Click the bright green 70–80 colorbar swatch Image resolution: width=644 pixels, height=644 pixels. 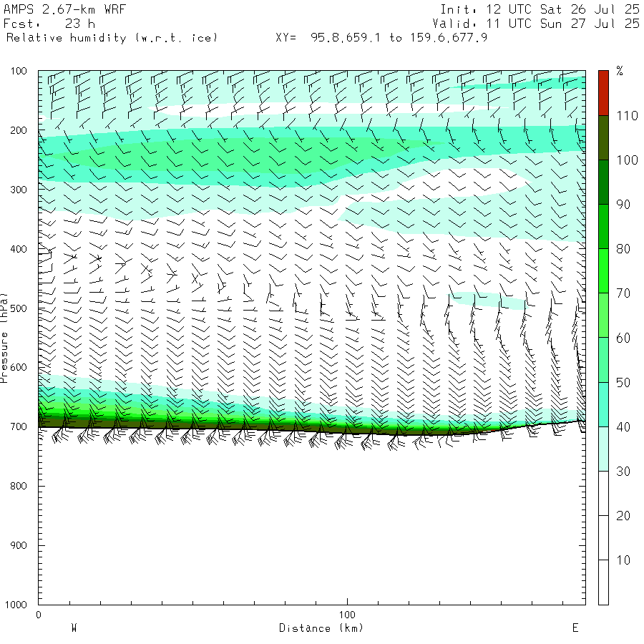603,270
